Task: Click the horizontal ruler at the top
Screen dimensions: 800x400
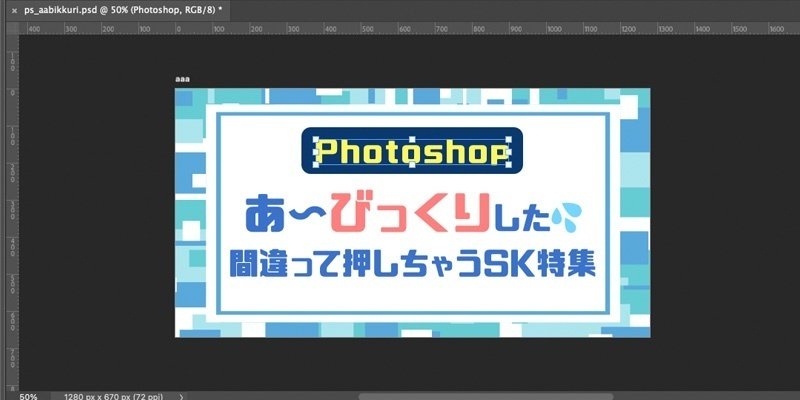Action: (410, 29)
